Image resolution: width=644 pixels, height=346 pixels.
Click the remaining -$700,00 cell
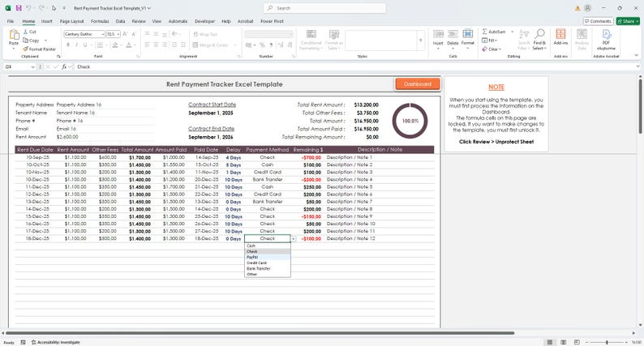(x=311, y=158)
